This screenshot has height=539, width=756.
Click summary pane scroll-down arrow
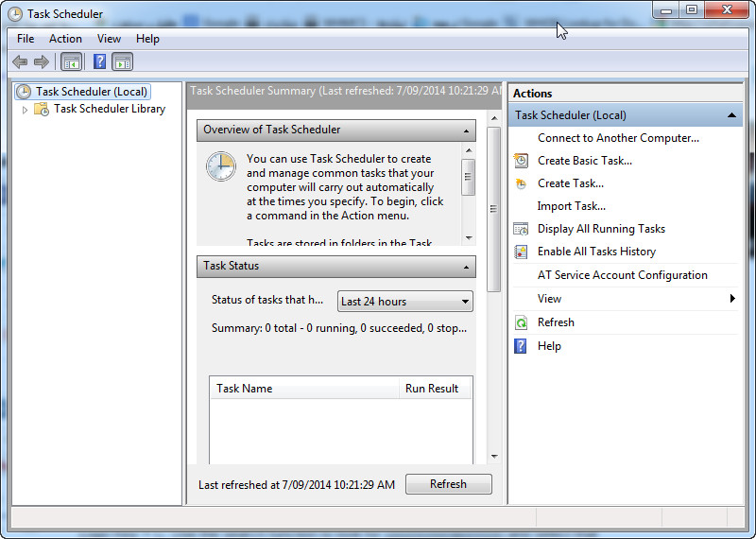coord(493,457)
